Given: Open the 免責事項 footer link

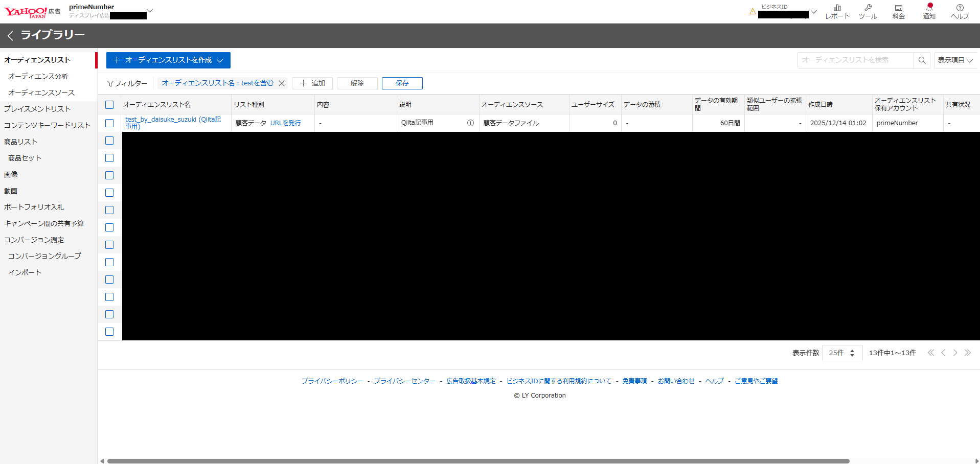Looking at the screenshot, I should (x=634, y=381).
